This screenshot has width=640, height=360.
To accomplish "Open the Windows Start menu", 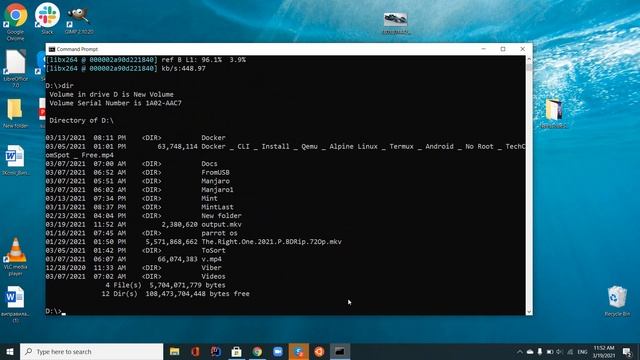I will click(x=10, y=351).
